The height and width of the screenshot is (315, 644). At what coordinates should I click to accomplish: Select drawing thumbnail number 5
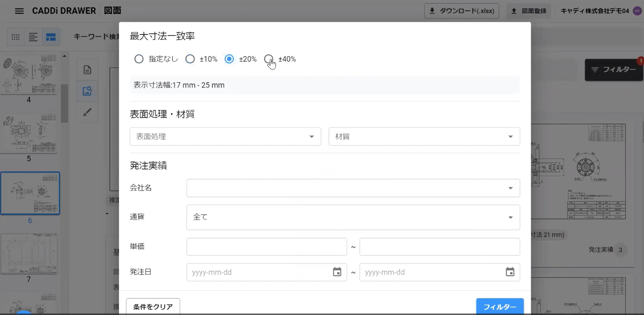coord(29,134)
